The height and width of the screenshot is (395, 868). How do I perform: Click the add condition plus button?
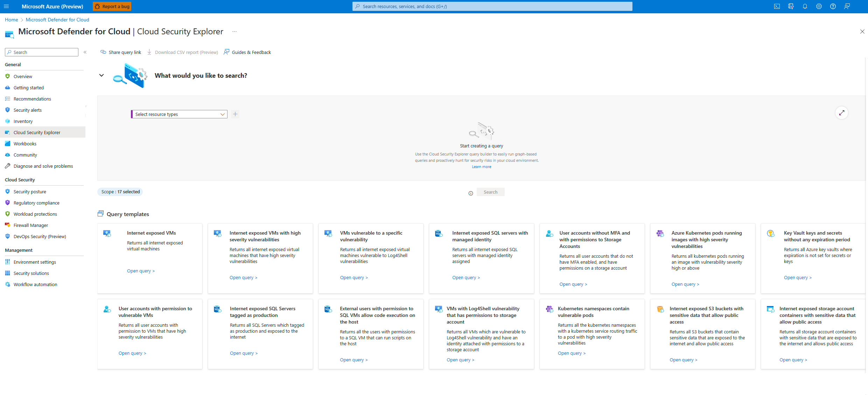pos(235,114)
